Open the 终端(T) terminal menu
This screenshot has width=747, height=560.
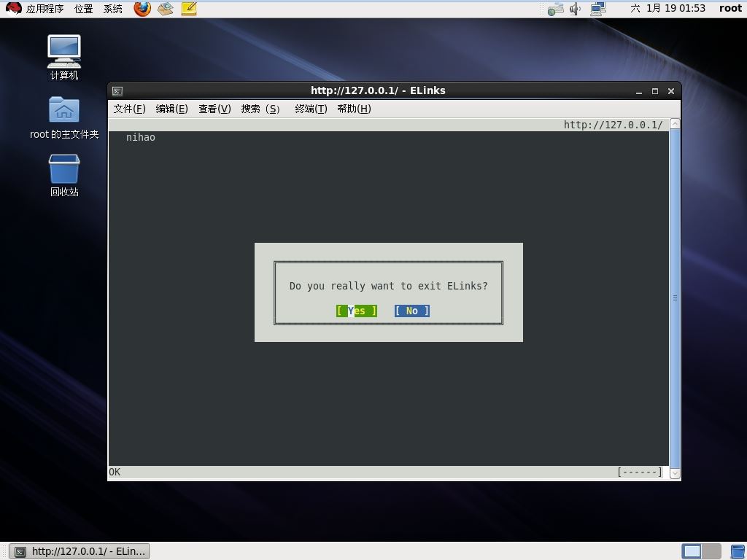click(x=311, y=109)
